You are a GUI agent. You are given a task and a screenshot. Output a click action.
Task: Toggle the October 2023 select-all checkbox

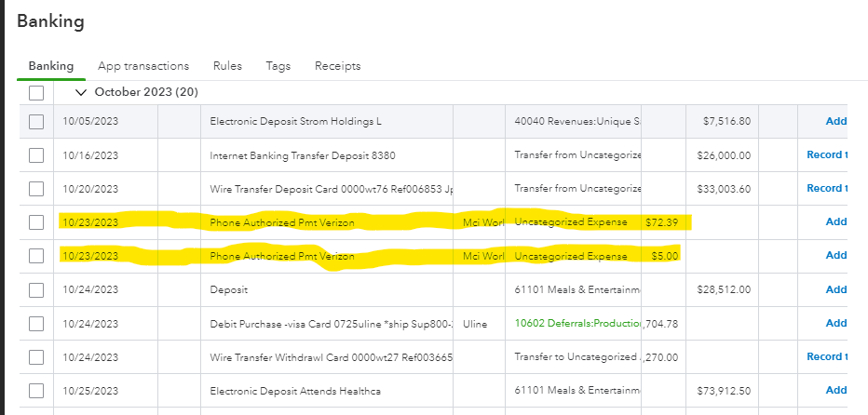coord(36,92)
